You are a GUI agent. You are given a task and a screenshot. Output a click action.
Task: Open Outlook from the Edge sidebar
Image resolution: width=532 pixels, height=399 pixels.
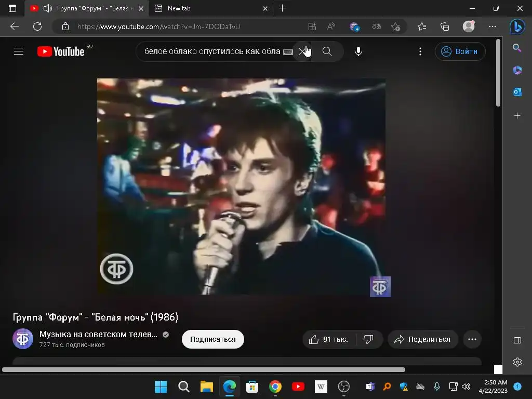(517, 92)
